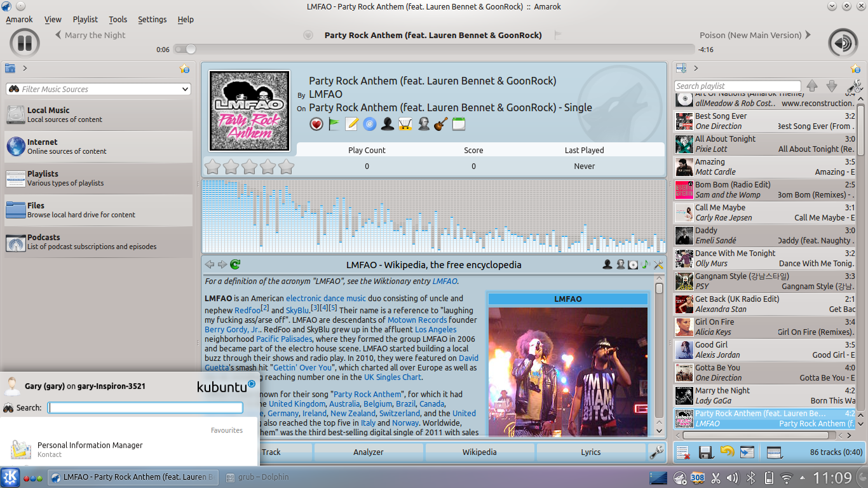Expand the playlist breadcrumb chevron
The height and width of the screenshot is (488, 868).
tap(696, 69)
